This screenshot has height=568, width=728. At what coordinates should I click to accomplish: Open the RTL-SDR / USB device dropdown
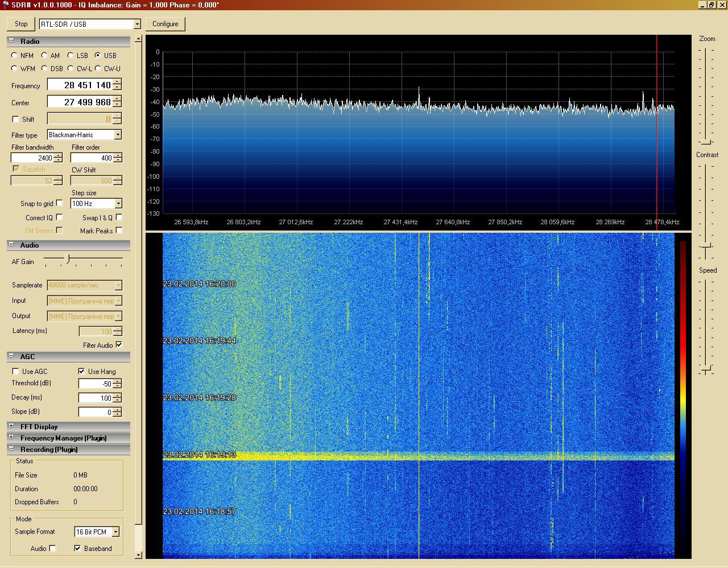[x=136, y=24]
